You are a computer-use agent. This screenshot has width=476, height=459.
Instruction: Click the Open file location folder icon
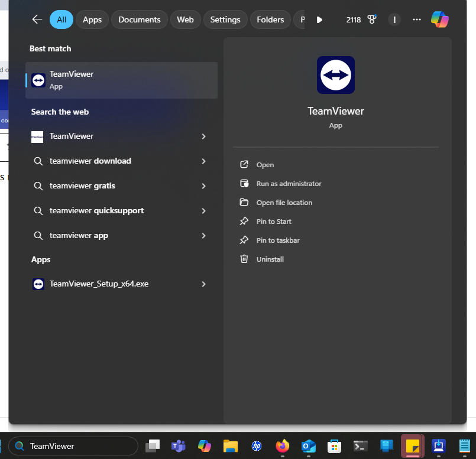click(x=244, y=202)
